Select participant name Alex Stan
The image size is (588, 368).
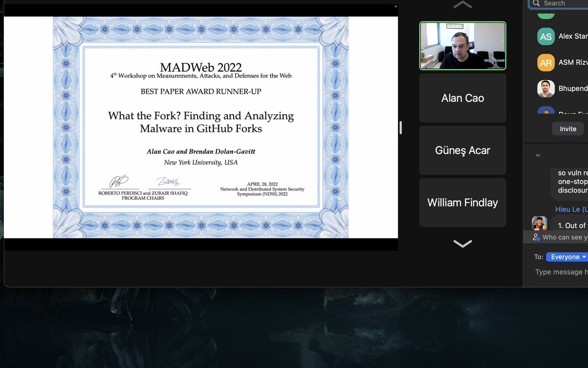(x=573, y=37)
